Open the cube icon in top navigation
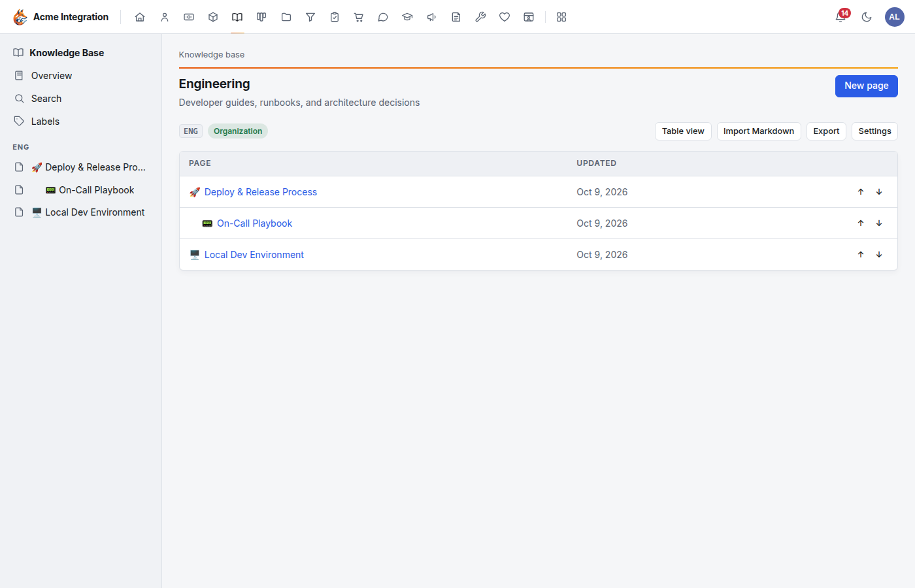The height and width of the screenshot is (588, 915). click(x=213, y=17)
